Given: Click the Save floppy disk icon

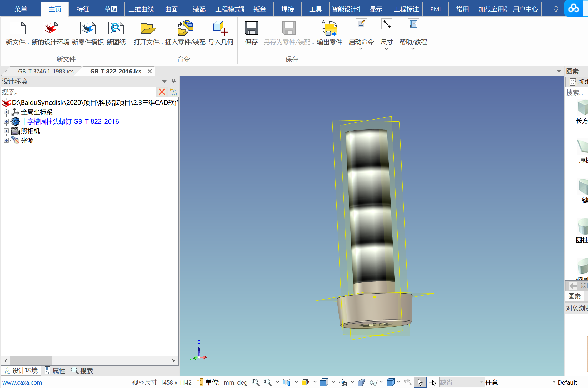Looking at the screenshot, I should pos(251,28).
